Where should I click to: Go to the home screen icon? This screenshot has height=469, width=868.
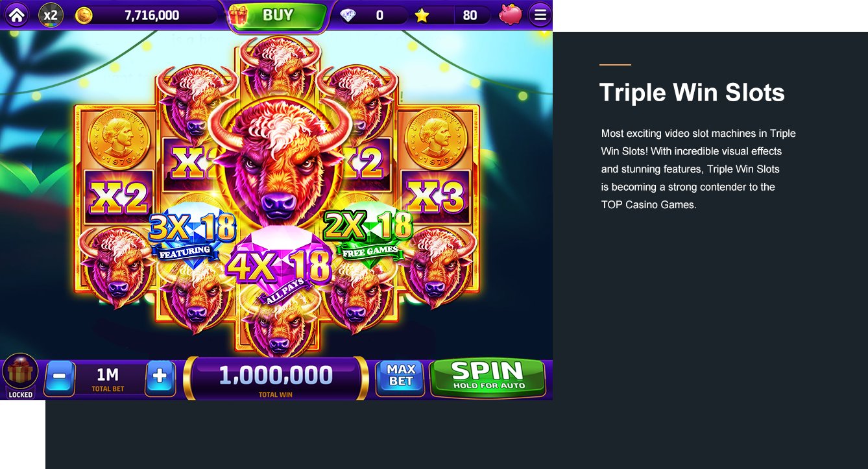[x=16, y=14]
